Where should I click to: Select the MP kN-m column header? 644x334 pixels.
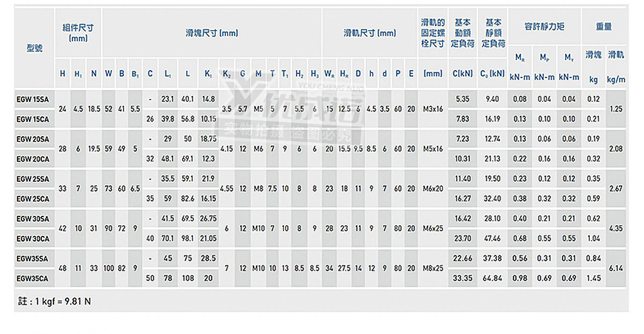544,67
